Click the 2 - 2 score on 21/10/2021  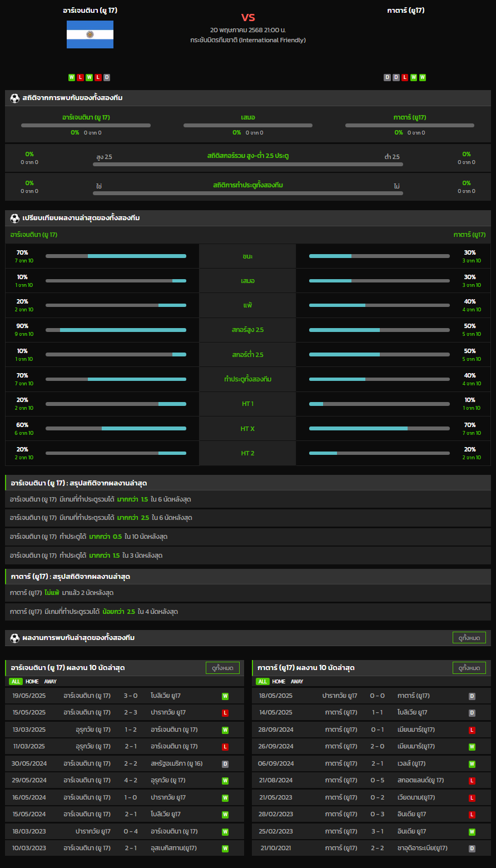pos(378,849)
